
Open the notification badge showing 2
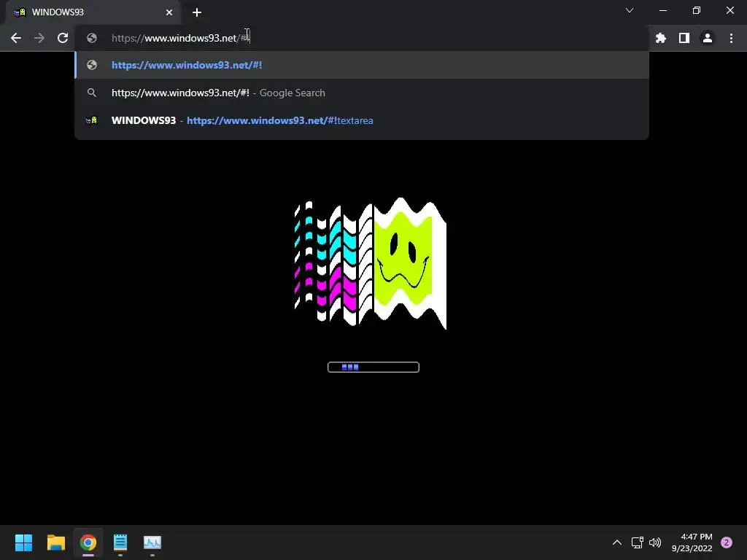[727, 542]
